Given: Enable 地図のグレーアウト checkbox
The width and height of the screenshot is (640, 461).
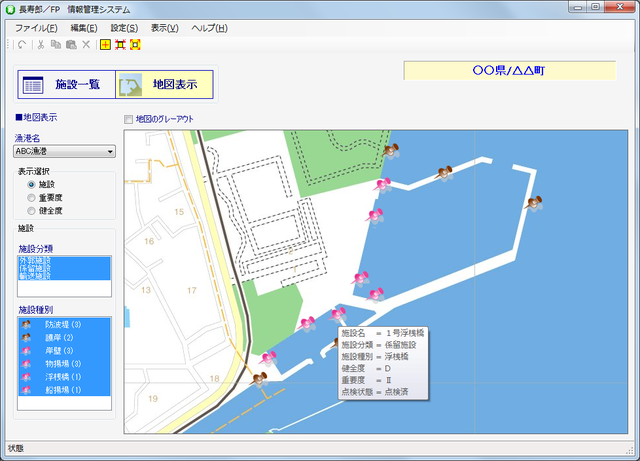Looking at the screenshot, I should (128, 119).
